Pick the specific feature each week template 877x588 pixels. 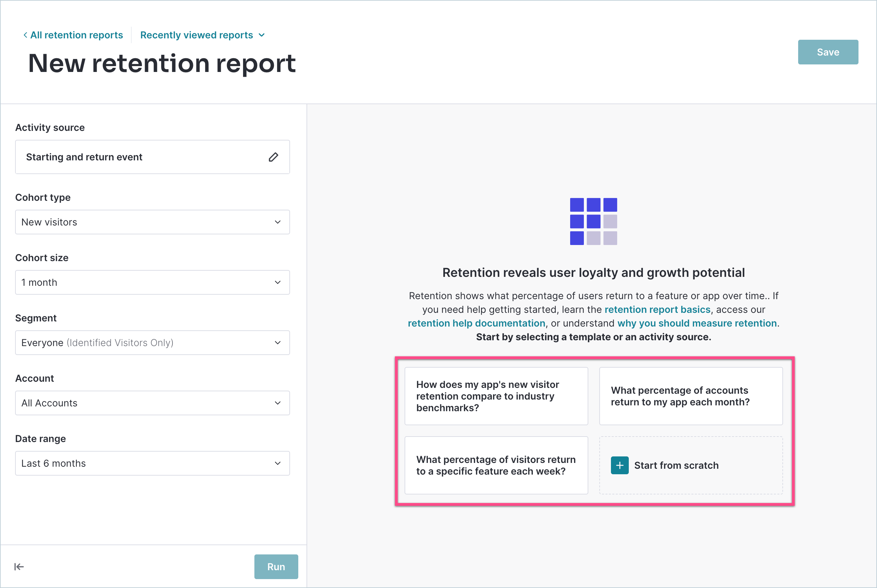click(x=496, y=465)
